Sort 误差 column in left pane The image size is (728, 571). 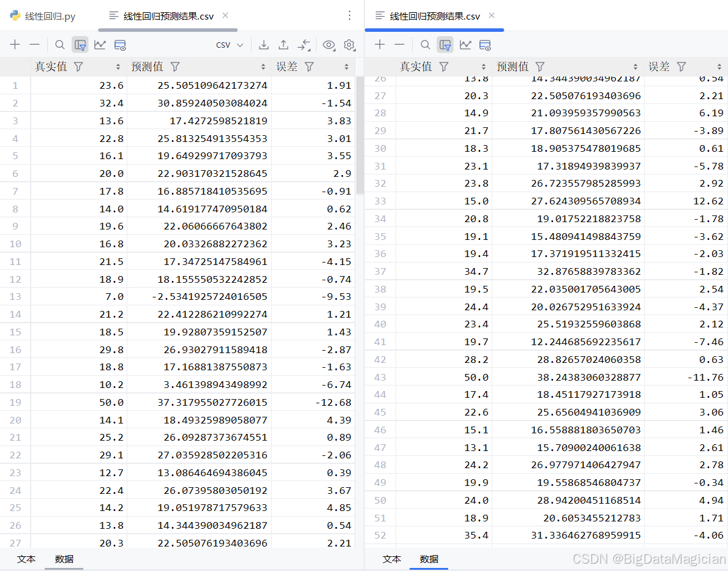[x=347, y=67]
